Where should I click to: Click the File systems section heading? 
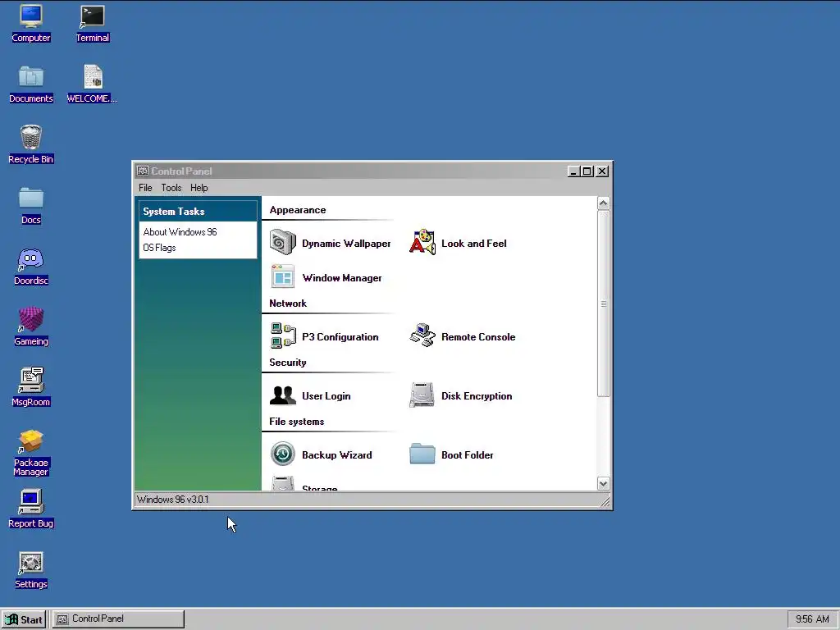pyautogui.click(x=296, y=422)
